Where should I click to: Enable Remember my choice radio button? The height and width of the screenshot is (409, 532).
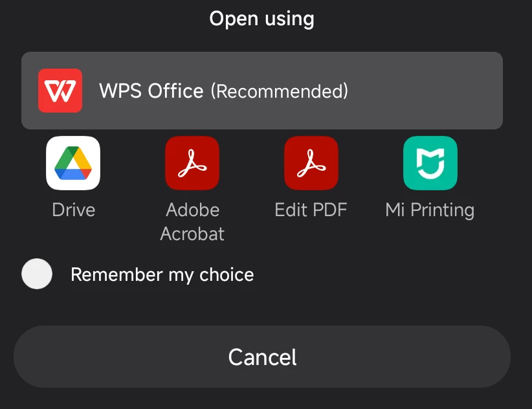[37, 274]
